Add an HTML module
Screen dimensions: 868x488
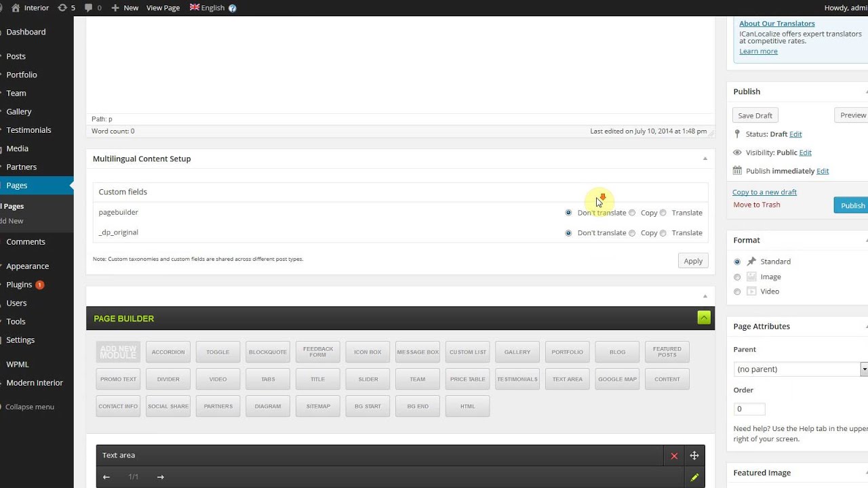coord(468,406)
